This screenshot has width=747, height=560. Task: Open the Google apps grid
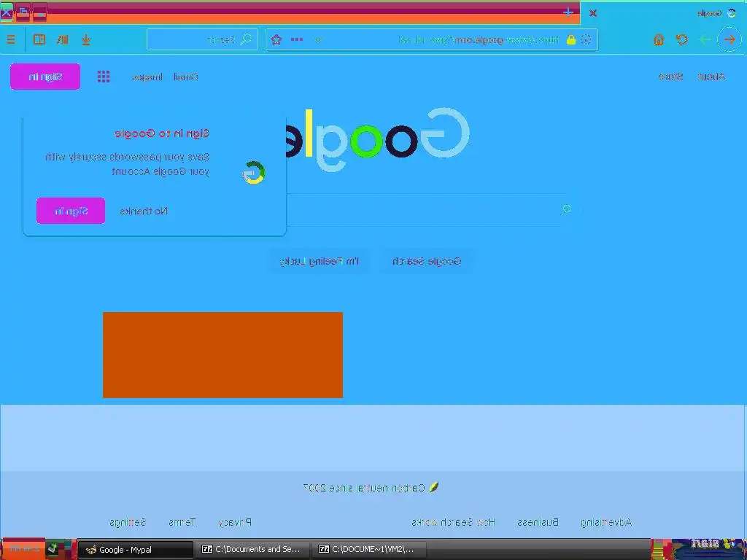click(x=104, y=77)
